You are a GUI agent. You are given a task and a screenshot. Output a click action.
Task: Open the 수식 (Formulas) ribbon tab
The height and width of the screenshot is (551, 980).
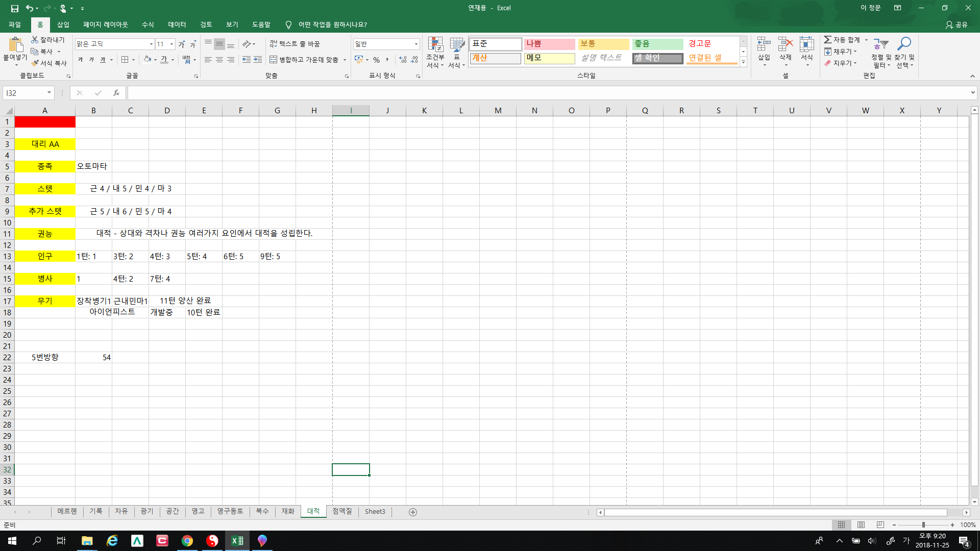(148, 24)
